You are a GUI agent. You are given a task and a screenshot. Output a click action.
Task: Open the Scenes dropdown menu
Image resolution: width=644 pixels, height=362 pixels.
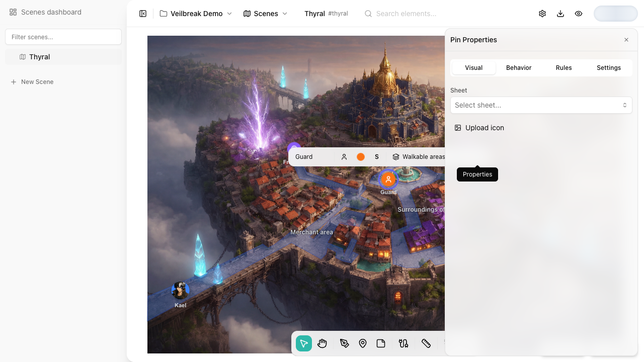(x=265, y=14)
